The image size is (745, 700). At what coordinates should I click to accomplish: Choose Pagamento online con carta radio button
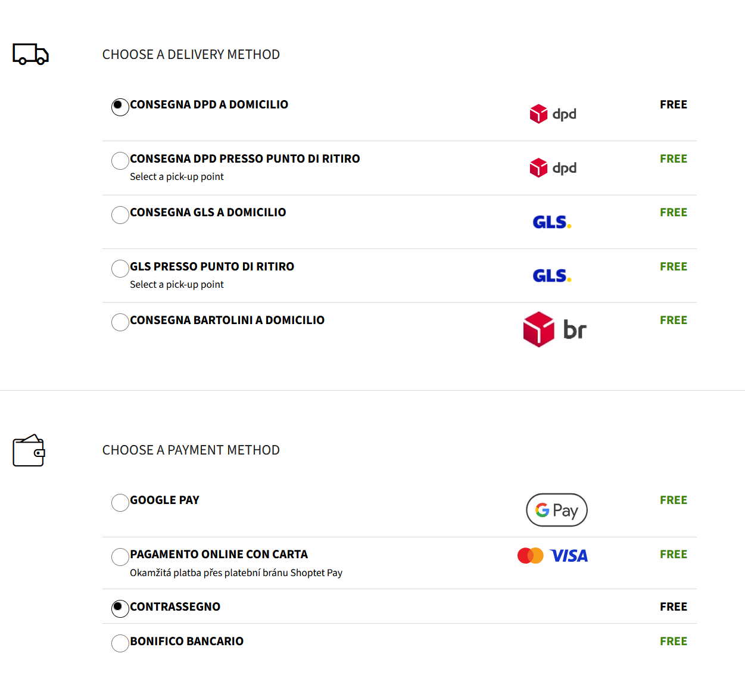click(x=120, y=557)
